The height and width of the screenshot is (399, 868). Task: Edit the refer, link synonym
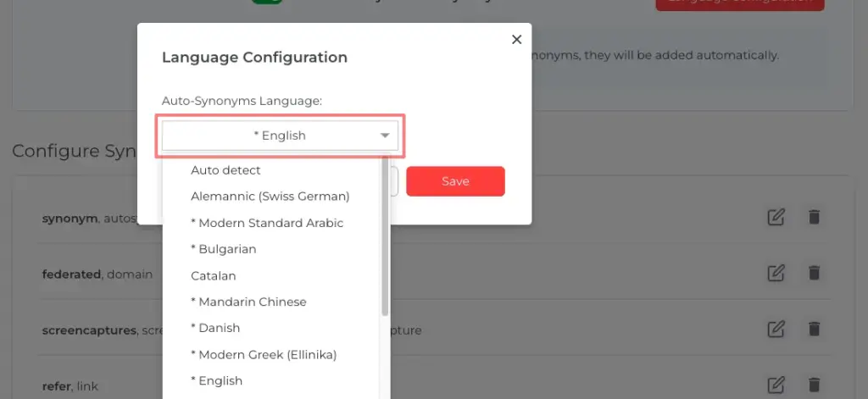click(x=776, y=385)
